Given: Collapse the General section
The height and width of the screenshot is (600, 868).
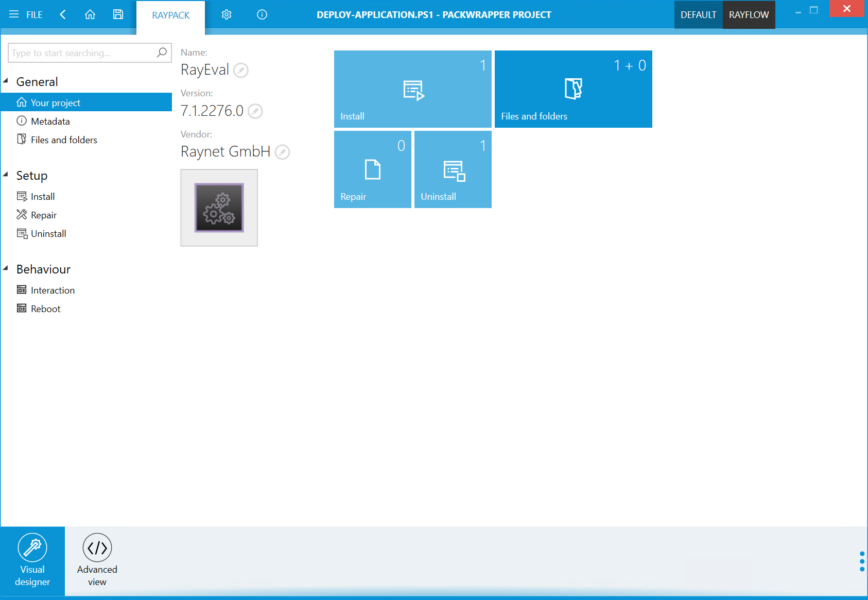Looking at the screenshot, I should [6, 81].
